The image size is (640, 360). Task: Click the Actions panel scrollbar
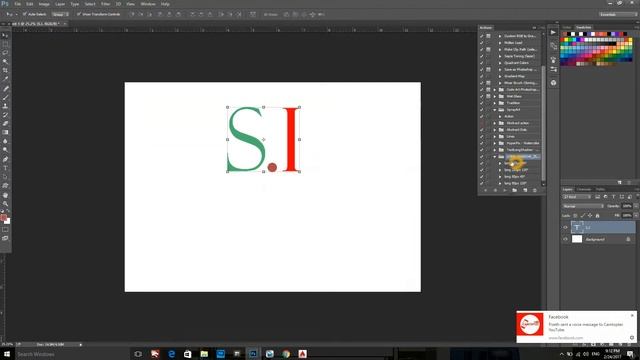click(543, 122)
